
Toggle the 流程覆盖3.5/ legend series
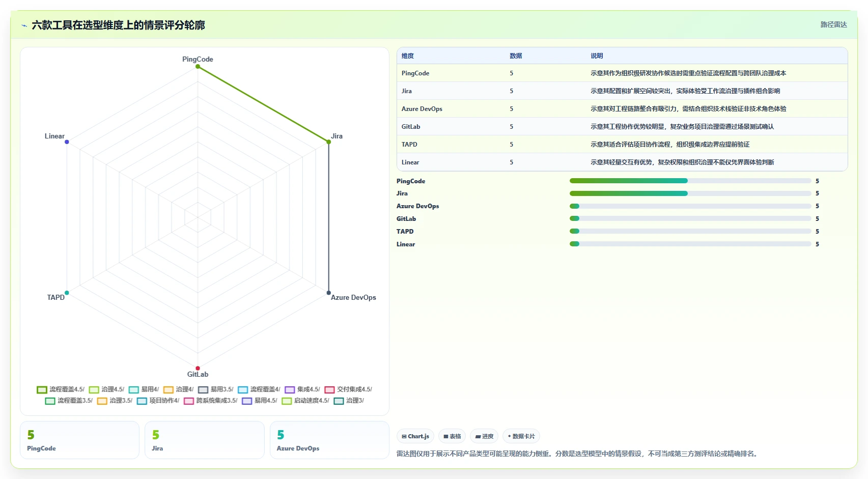click(x=69, y=401)
